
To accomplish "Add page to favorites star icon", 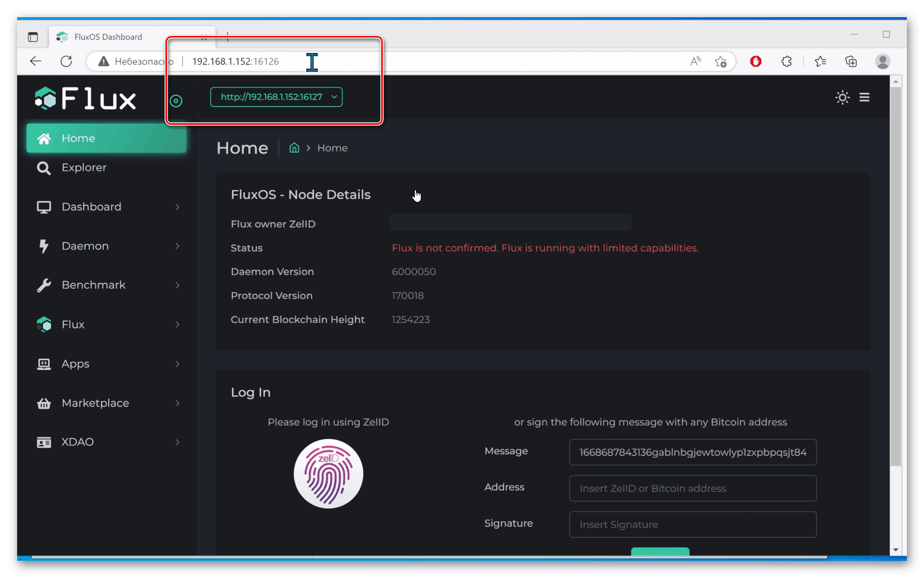I will pyautogui.click(x=721, y=62).
